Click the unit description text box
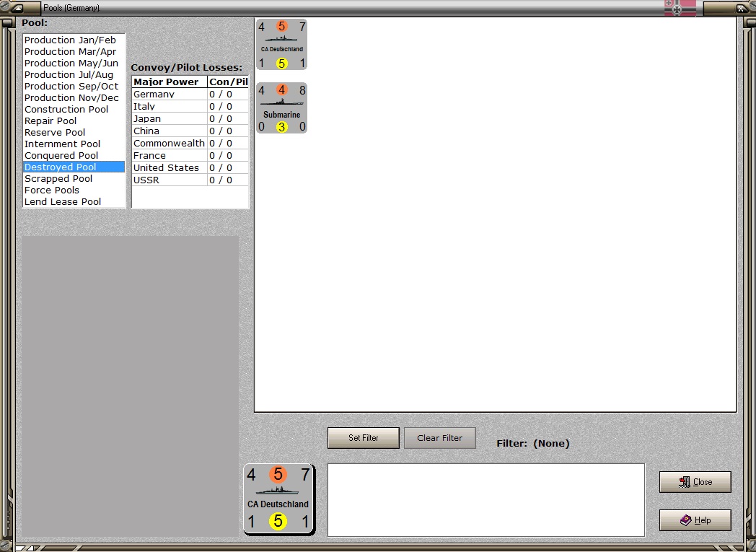The height and width of the screenshot is (552, 756). 486,500
